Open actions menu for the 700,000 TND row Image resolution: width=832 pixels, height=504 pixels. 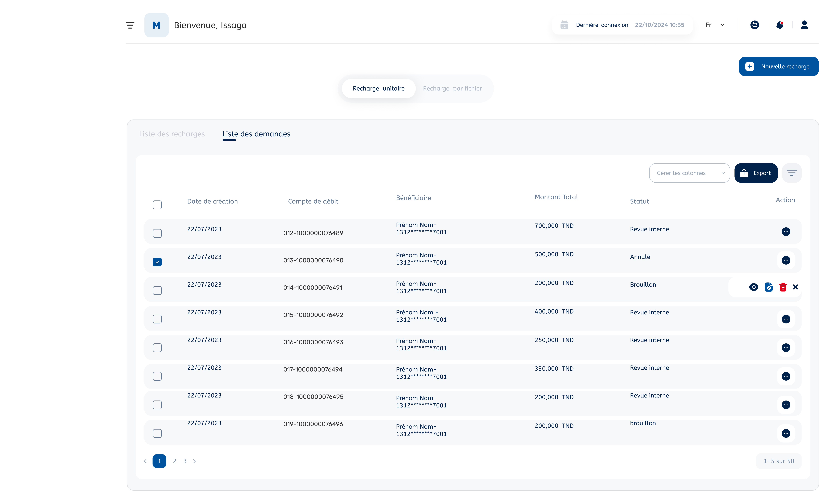pyautogui.click(x=786, y=232)
